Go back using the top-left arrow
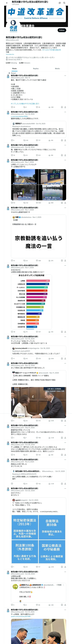72x644 pixels. tap(7, 3)
